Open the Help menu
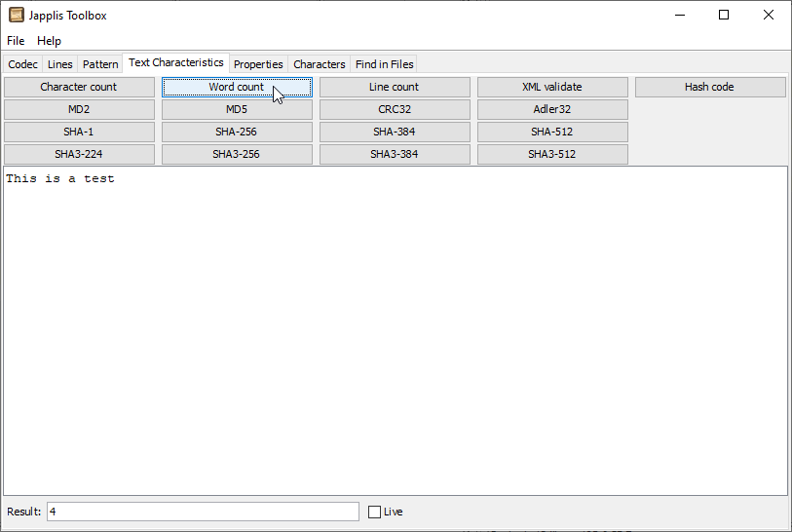Image resolution: width=792 pixels, height=532 pixels. (x=49, y=41)
